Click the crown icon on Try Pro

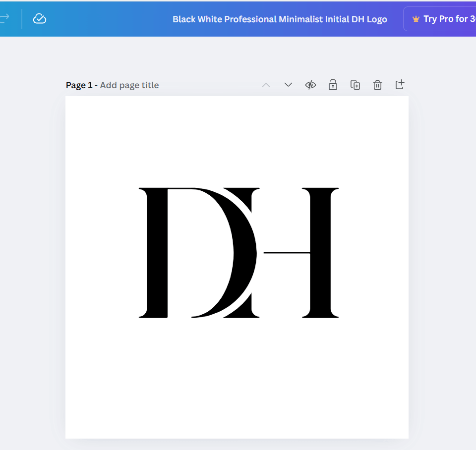coord(416,19)
